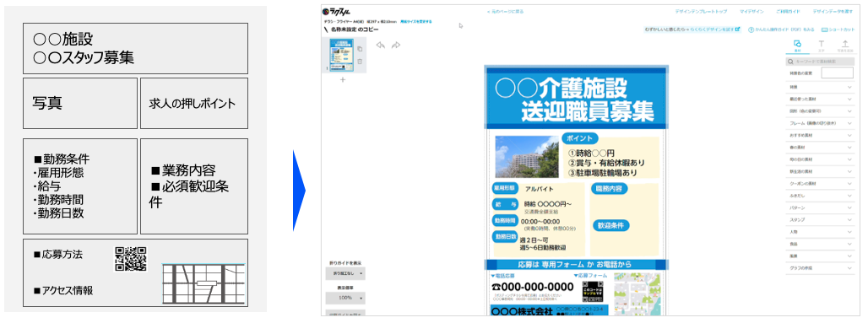Click デザインデータを渡す link
Viewport: 868px width, 323px height.
click(x=833, y=11)
